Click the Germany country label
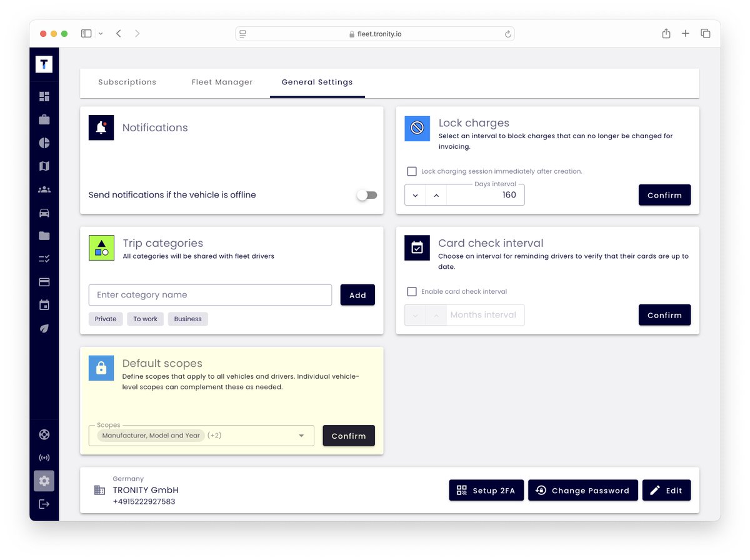The width and height of the screenshot is (750, 560). pos(128,479)
